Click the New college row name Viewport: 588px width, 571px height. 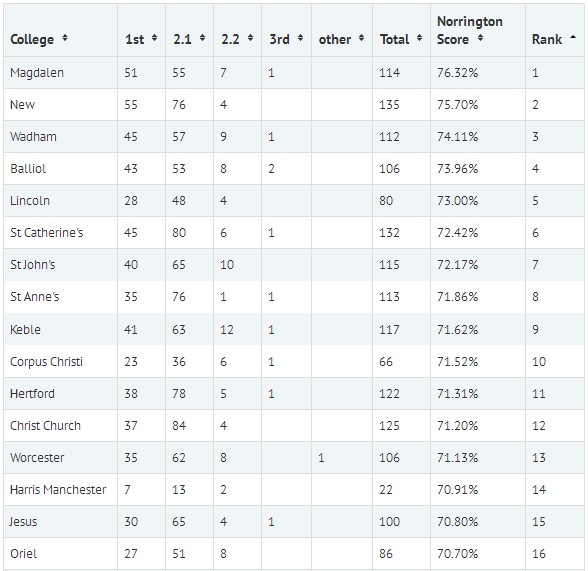pos(22,105)
